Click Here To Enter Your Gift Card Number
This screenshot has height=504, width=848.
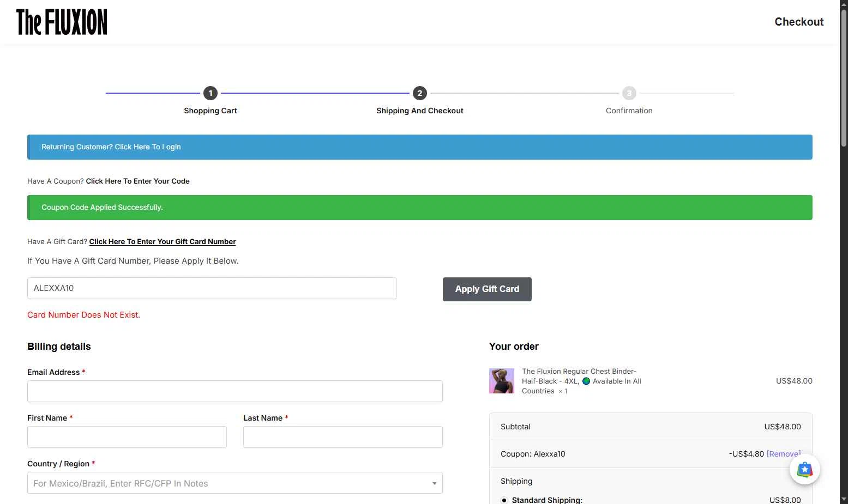(x=163, y=242)
